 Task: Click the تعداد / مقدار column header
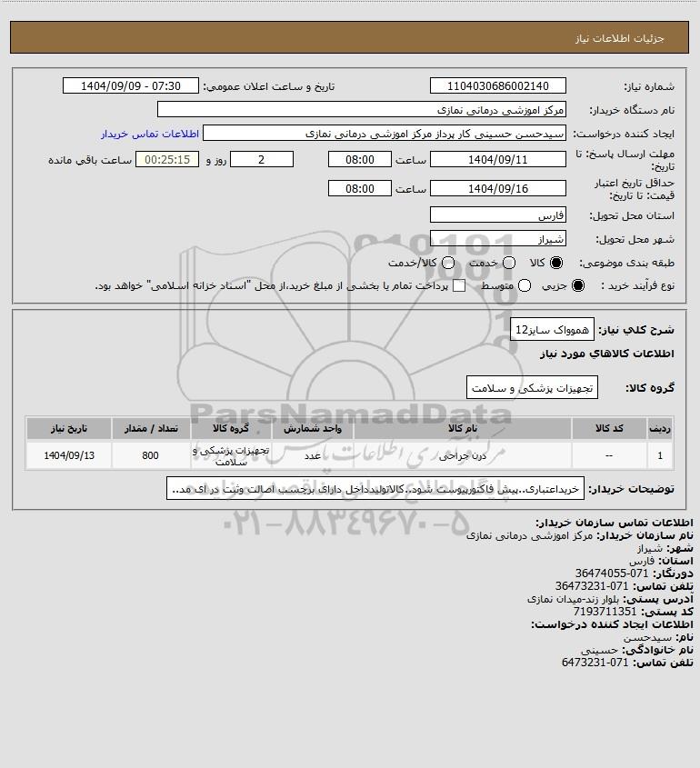point(151,429)
